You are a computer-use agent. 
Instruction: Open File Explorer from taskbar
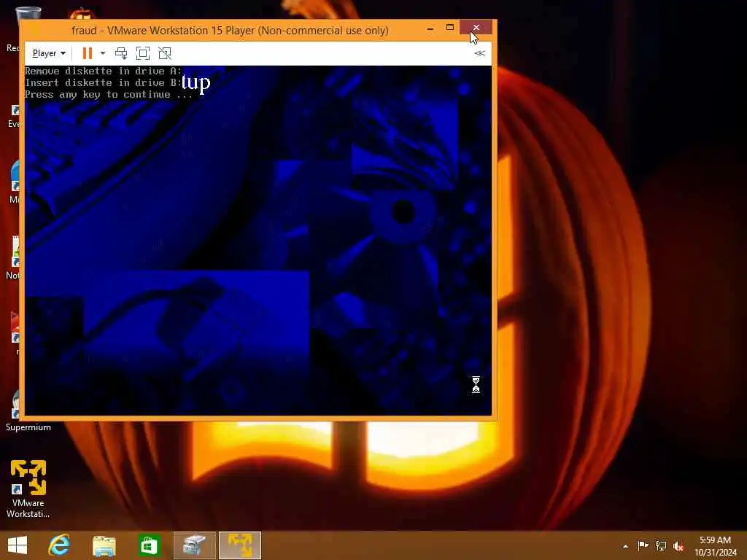104,545
